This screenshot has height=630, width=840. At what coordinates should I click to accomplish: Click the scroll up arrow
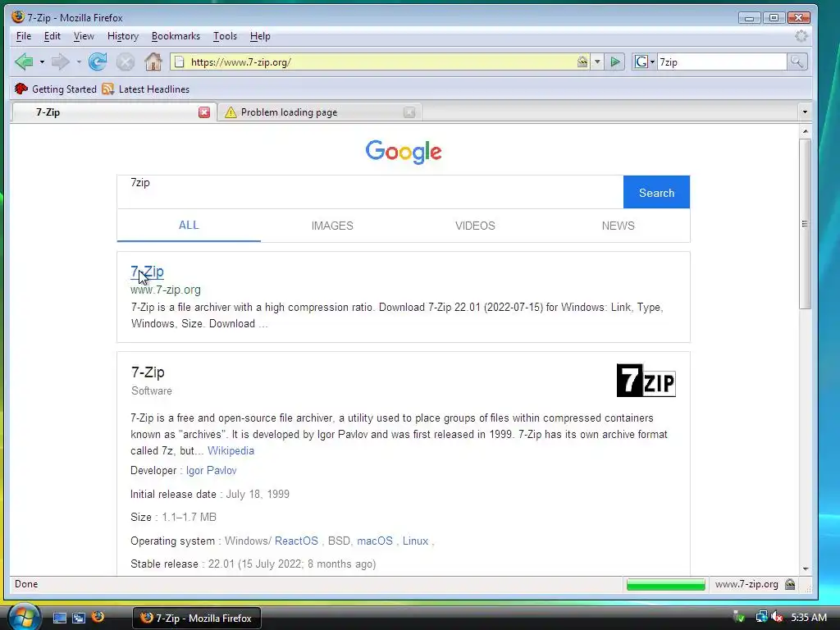pyautogui.click(x=805, y=131)
